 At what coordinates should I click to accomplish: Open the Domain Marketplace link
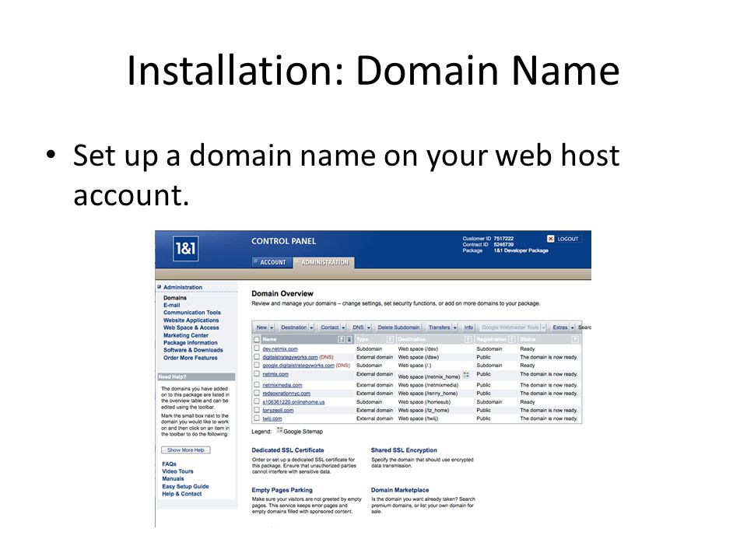tap(400, 490)
